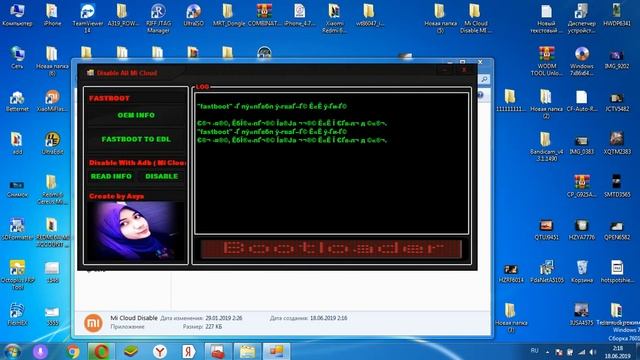The width and height of the screenshot is (640, 360).
Task: Select the MRT_Dongle folder icon
Action: pos(229,16)
